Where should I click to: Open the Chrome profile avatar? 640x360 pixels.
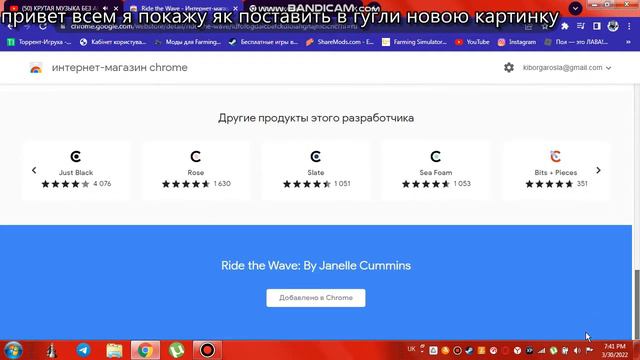pos(613,26)
